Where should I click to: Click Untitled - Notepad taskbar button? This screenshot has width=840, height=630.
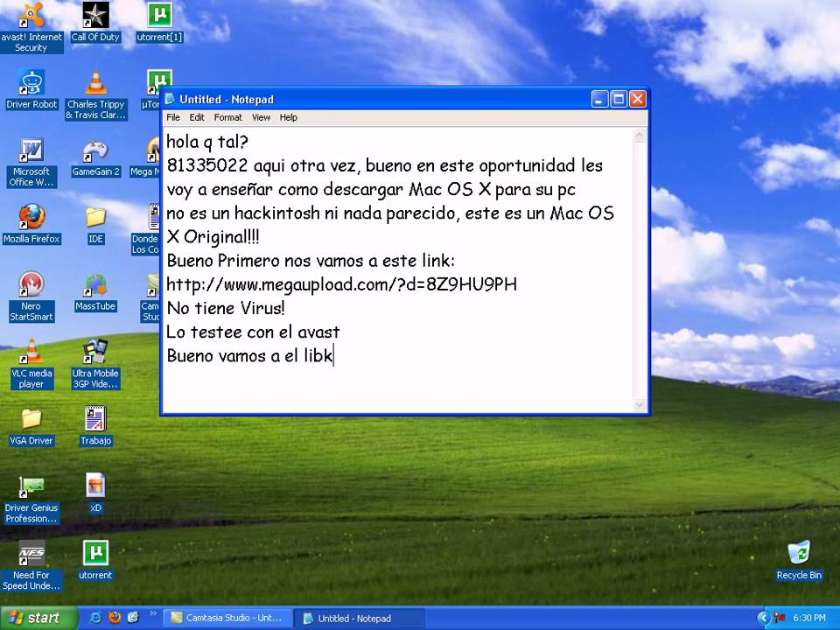pos(359,619)
